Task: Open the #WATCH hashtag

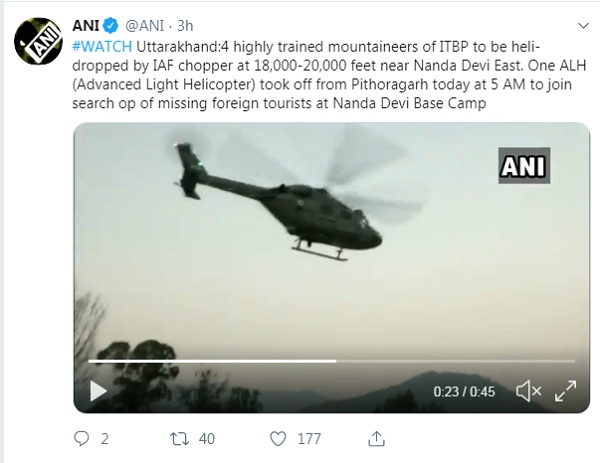Action: 98,45
